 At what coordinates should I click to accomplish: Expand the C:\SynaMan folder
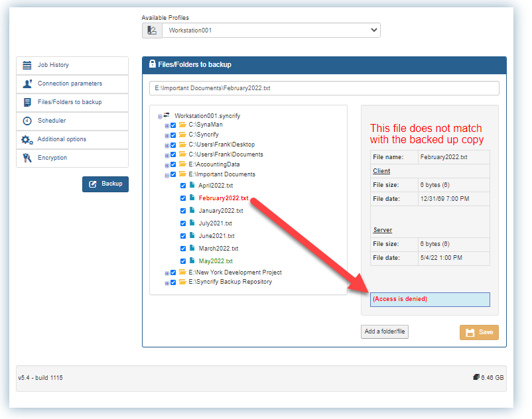click(167, 126)
